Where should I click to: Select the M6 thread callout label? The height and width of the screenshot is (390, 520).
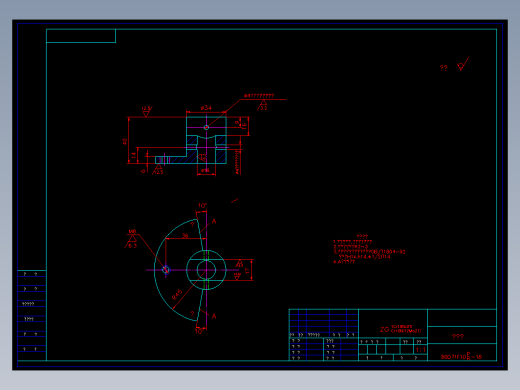click(x=132, y=231)
